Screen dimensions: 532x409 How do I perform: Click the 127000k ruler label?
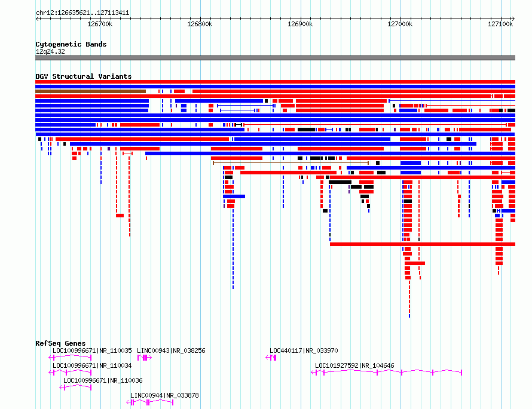click(400, 24)
